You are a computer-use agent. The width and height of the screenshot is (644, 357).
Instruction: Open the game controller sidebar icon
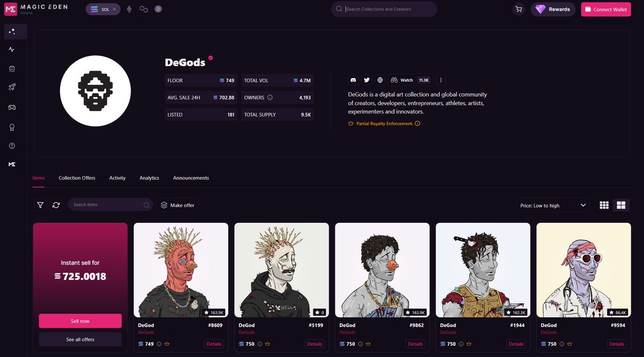(x=12, y=107)
